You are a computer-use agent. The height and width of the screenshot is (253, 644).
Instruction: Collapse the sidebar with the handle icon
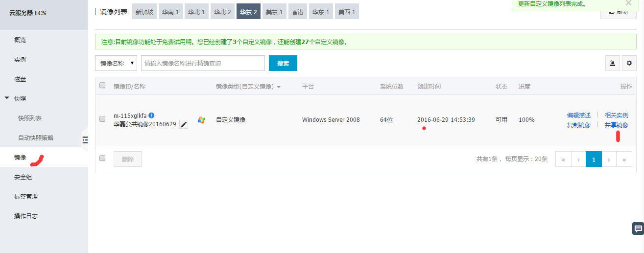85,140
